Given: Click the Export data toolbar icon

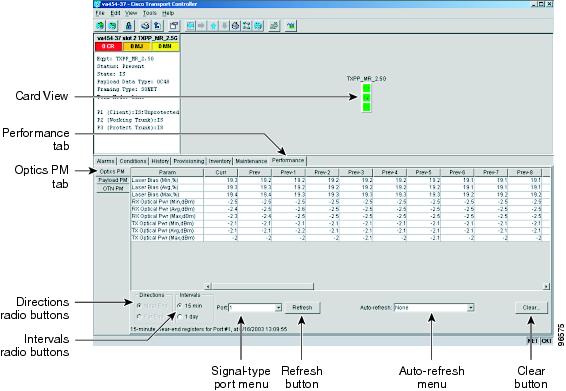Looking at the screenshot, I should pyautogui.click(x=157, y=26).
